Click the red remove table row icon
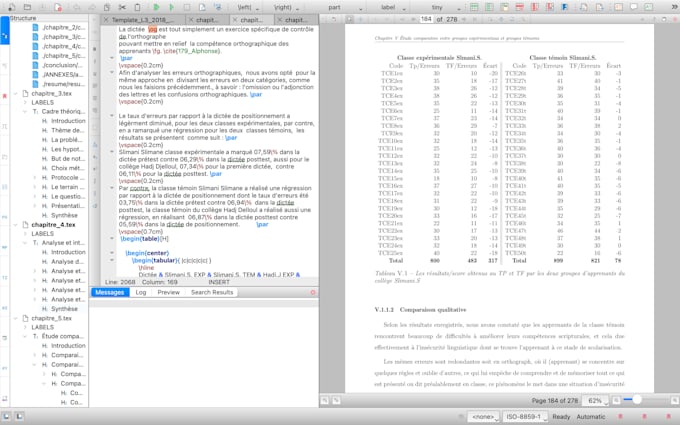This screenshot has height=425, width=680. (520, 7)
